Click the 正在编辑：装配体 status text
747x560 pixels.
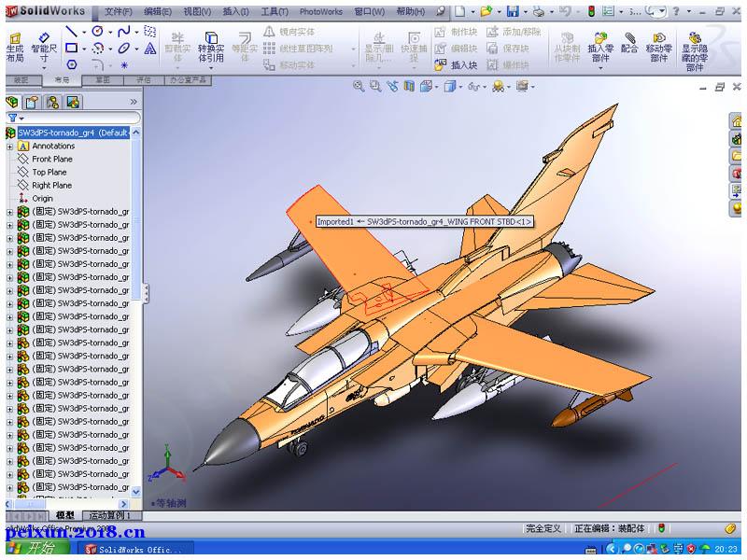(610, 528)
